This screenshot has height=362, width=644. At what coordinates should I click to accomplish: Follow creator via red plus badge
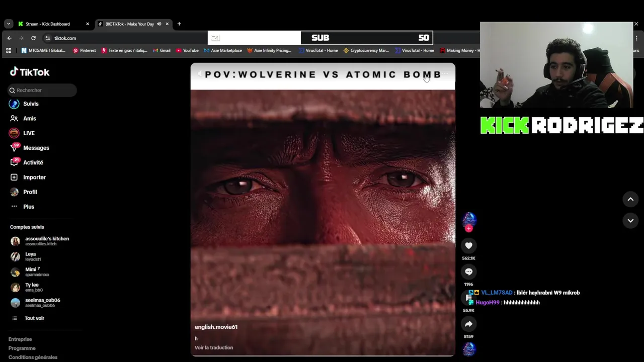point(469,228)
